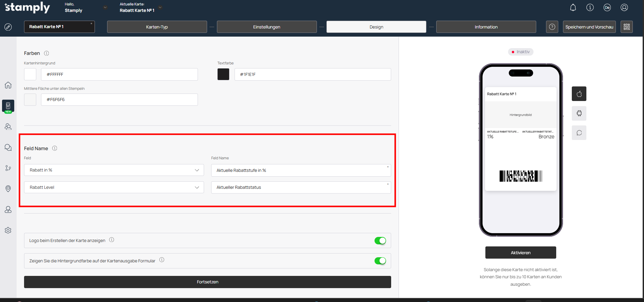This screenshot has width=644, height=302.
Task: Go to the Information tab
Action: 486,27
